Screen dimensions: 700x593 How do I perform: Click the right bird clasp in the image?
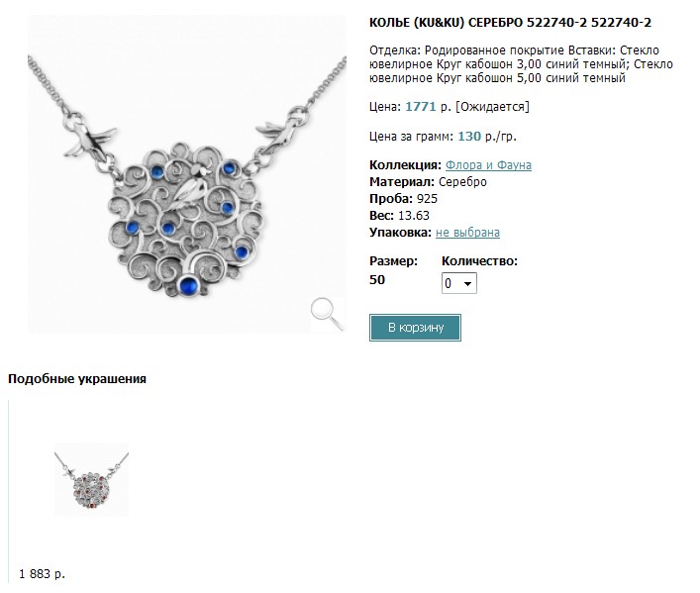tap(282, 129)
